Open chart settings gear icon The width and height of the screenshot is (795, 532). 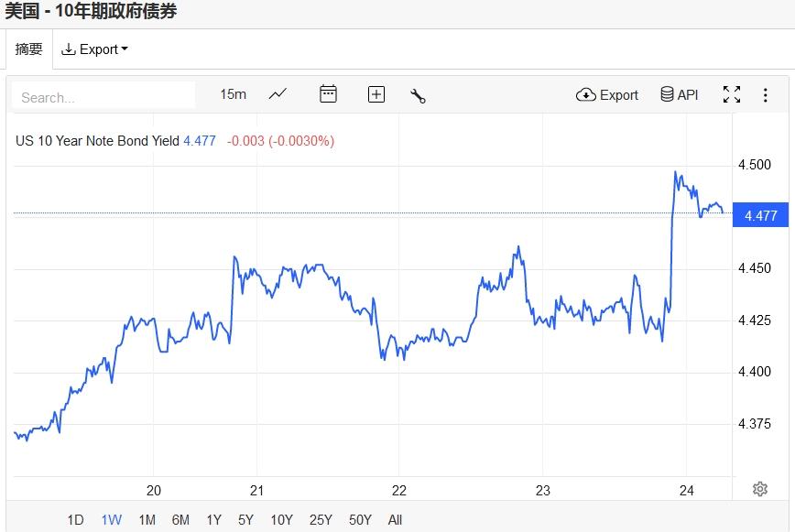click(x=759, y=489)
